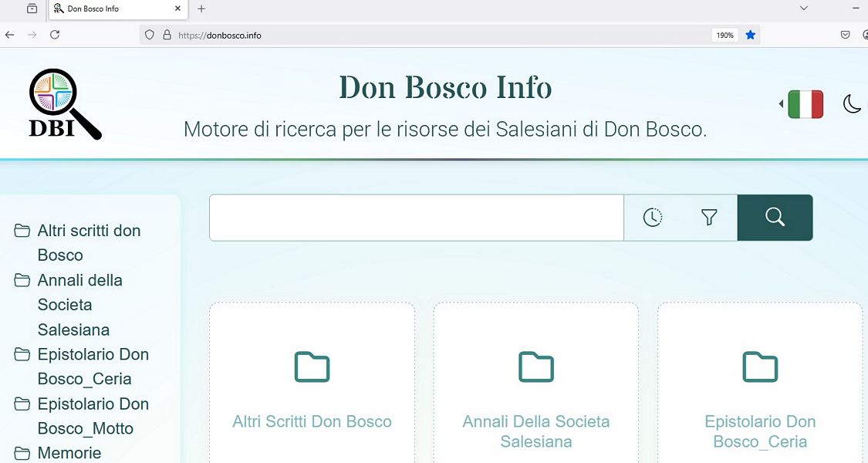Click folder icon beside Memorie
The height and width of the screenshot is (463, 868).
click(x=22, y=453)
